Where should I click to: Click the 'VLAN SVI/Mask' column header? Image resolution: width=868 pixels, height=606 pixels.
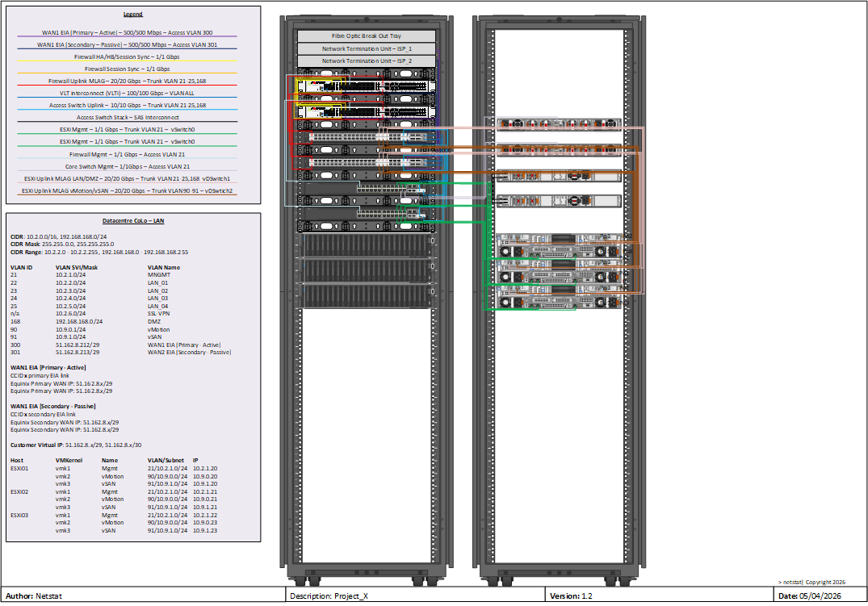(x=77, y=268)
